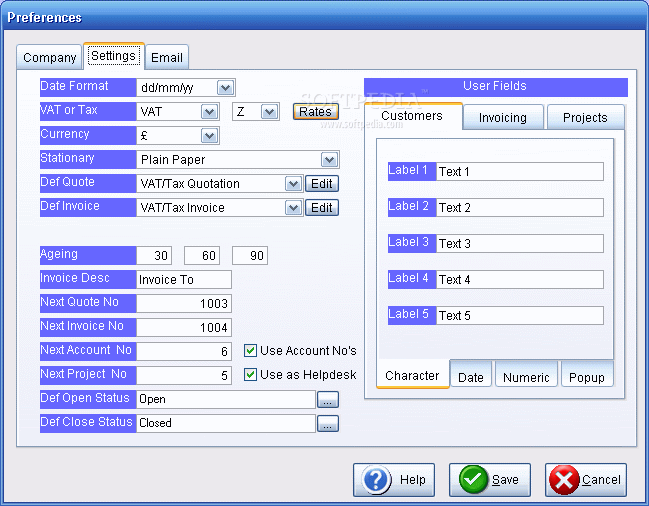The image size is (649, 506).
Task: Click the blue question mark Help icon
Action: click(x=376, y=480)
